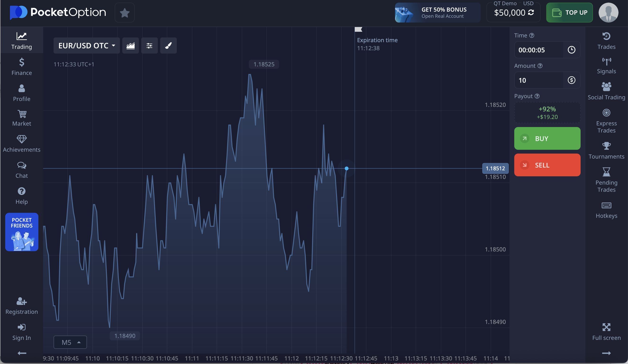Click the 1.18512 current price label

tap(495, 168)
